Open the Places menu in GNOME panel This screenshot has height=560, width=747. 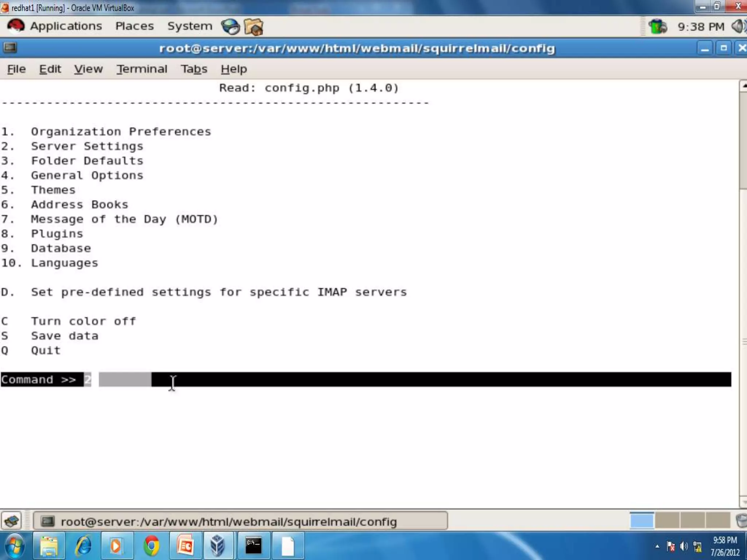(x=134, y=26)
